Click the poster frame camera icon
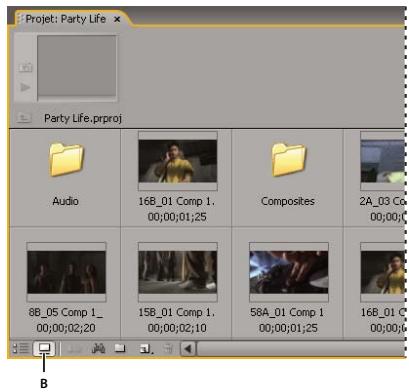The width and height of the screenshot is (409, 392). click(x=25, y=68)
